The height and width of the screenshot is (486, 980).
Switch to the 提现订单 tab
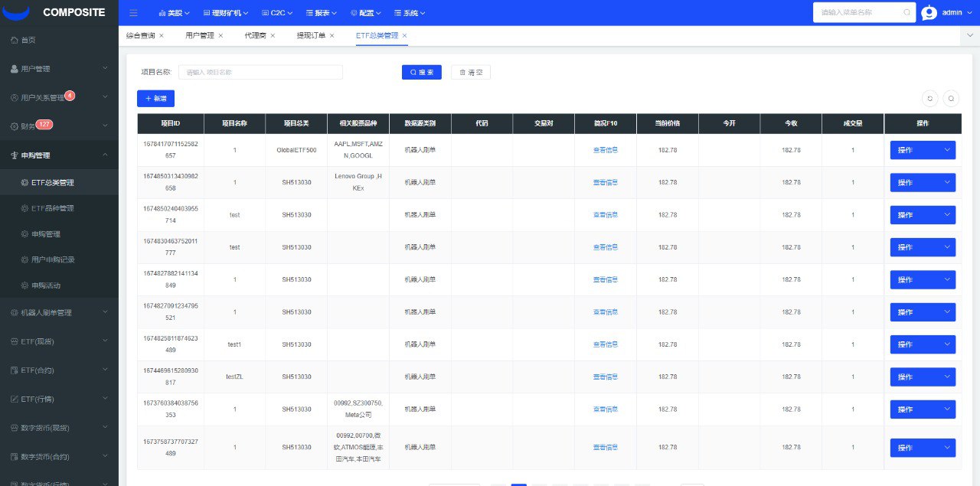309,35
